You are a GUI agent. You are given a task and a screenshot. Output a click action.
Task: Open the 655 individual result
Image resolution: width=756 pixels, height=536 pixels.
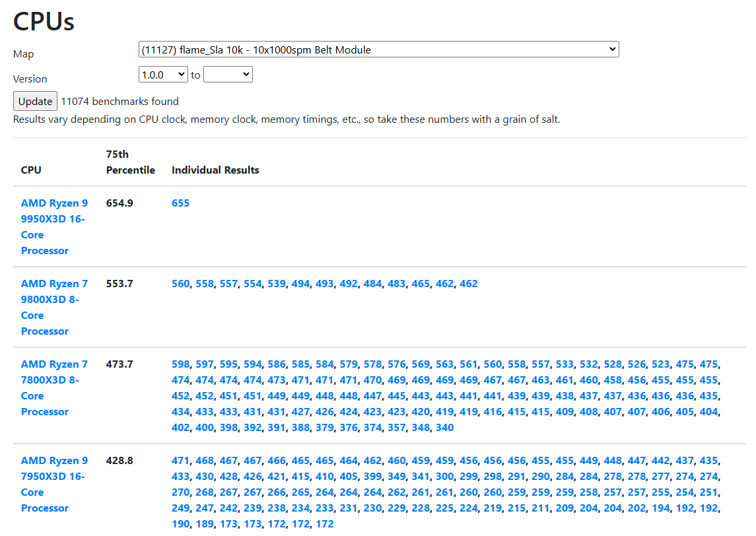[x=180, y=203]
